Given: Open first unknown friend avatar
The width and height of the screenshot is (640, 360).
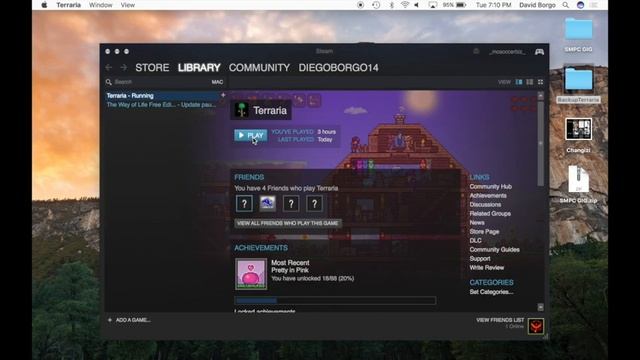Looking at the screenshot, I should [244, 203].
